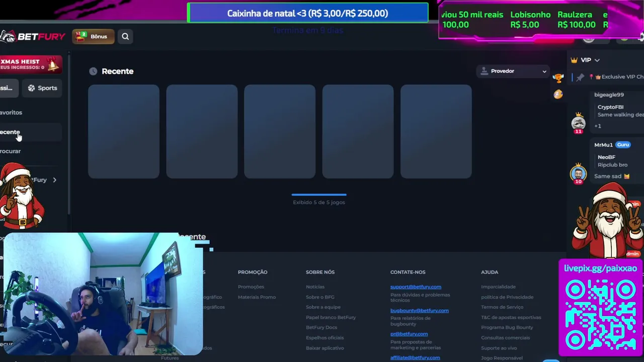Click the affiliate@betfury.com email link

(415, 357)
